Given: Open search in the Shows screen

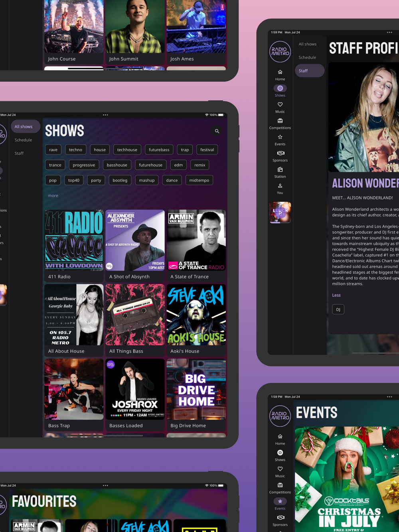Looking at the screenshot, I should (217, 131).
